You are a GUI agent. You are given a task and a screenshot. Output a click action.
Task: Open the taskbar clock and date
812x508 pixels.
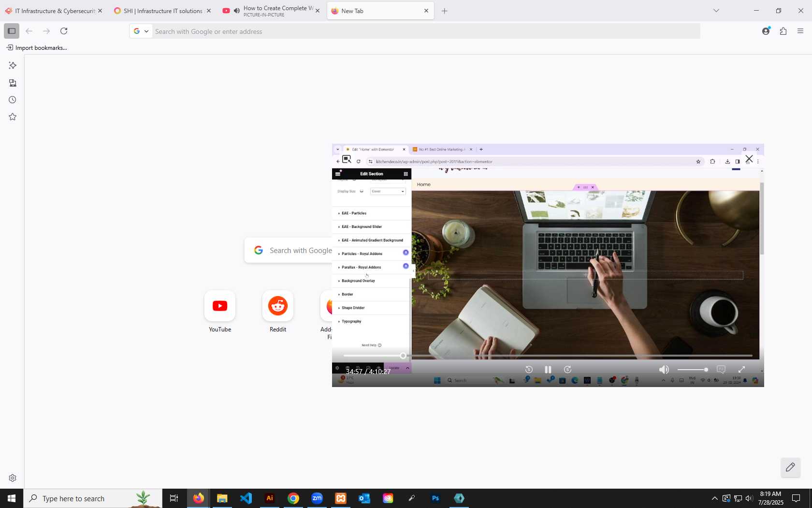(x=771, y=498)
